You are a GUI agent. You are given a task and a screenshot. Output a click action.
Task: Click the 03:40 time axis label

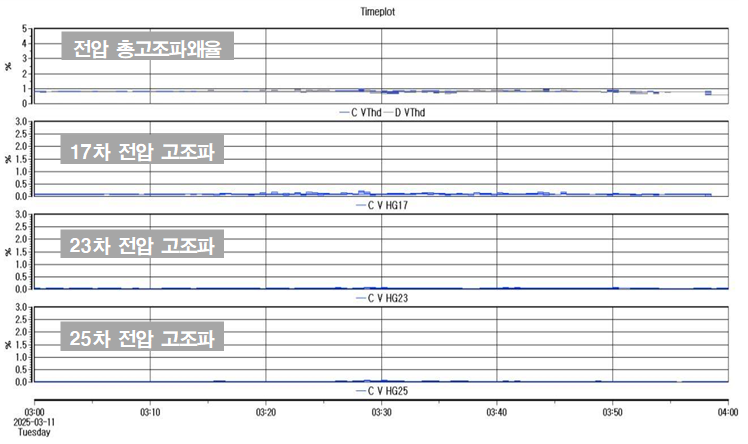(496, 411)
